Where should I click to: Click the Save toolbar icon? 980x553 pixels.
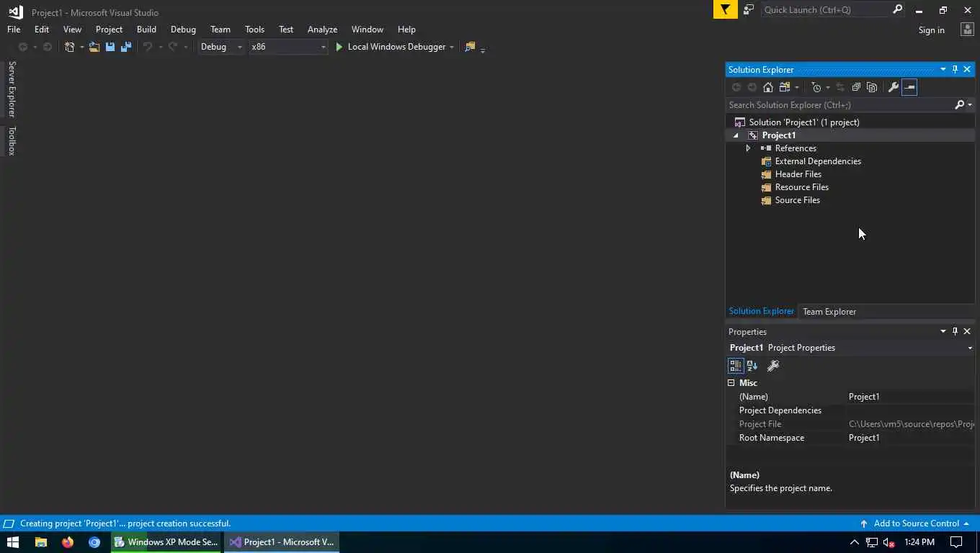point(110,47)
